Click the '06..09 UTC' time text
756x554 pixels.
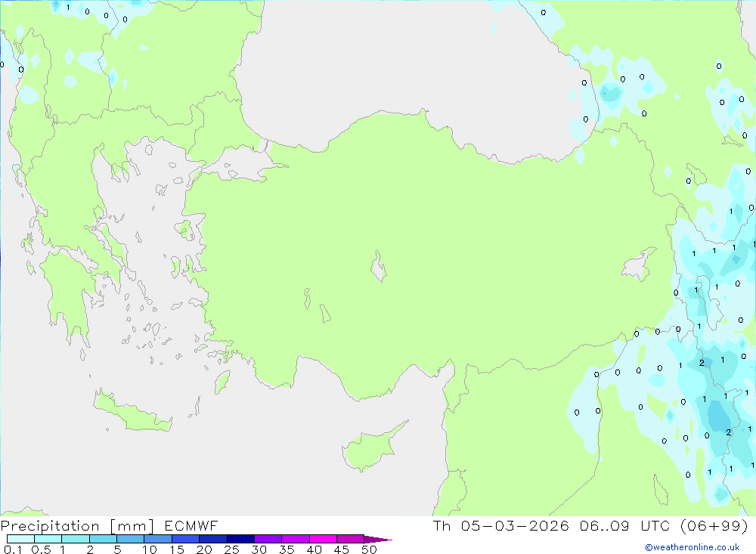(x=625, y=526)
